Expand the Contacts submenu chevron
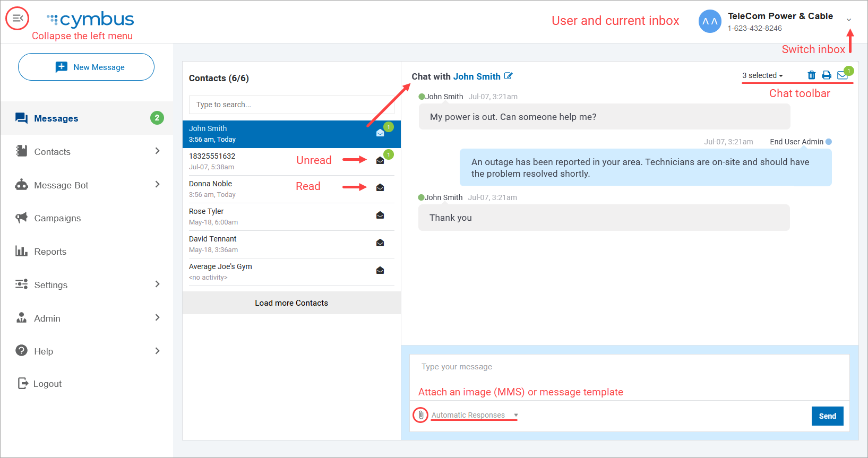 coord(157,151)
